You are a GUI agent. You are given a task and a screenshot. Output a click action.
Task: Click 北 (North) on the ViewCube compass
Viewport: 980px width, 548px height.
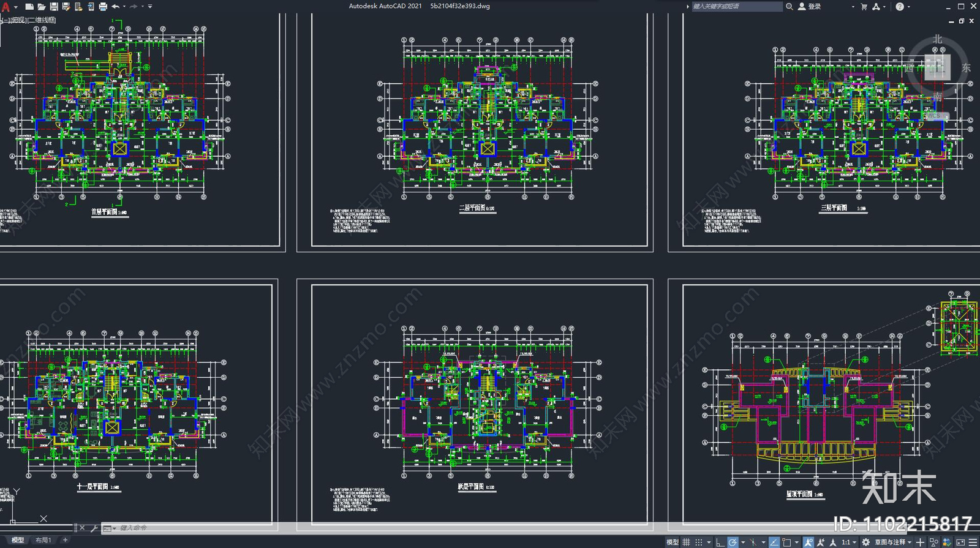click(x=937, y=39)
